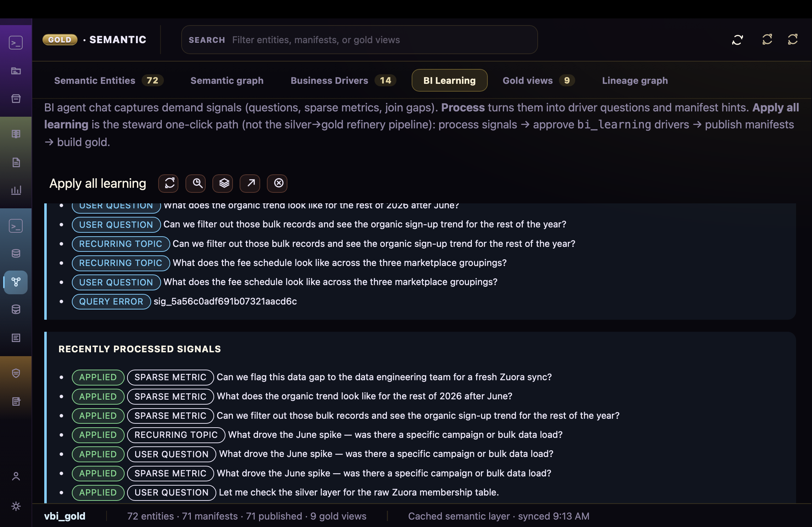Switch to the Lineage graph tab

[635, 80]
